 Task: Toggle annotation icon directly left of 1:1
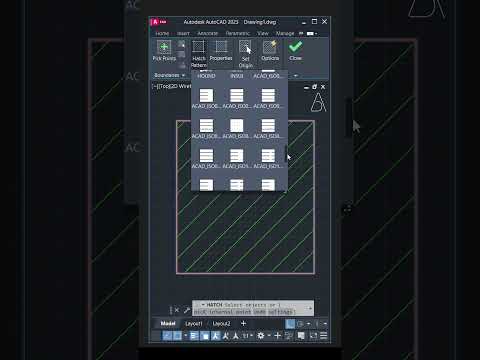[236, 336]
